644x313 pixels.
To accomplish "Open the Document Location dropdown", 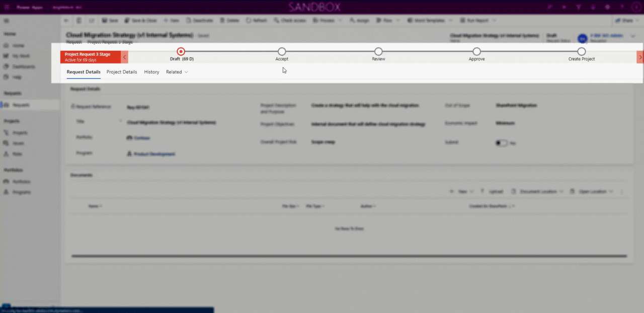I will tap(537, 191).
